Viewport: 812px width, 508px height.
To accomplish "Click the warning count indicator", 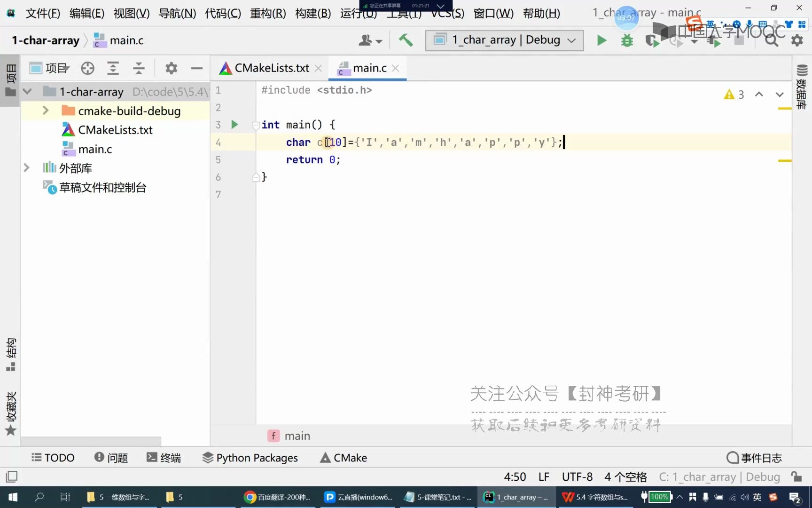I will tap(734, 95).
